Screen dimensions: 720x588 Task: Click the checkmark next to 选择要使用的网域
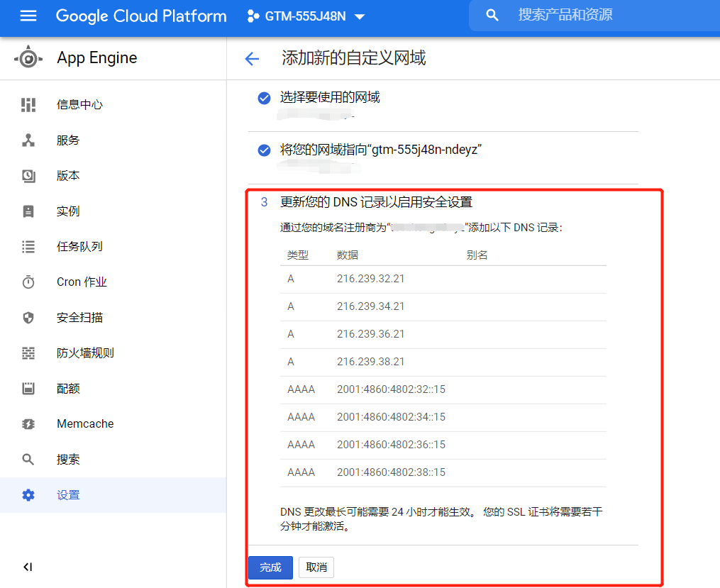(x=264, y=98)
